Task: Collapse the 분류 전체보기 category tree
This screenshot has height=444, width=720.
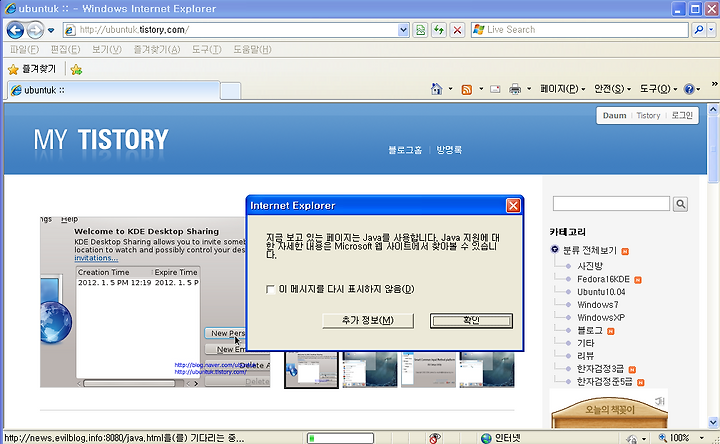Action: point(555,249)
